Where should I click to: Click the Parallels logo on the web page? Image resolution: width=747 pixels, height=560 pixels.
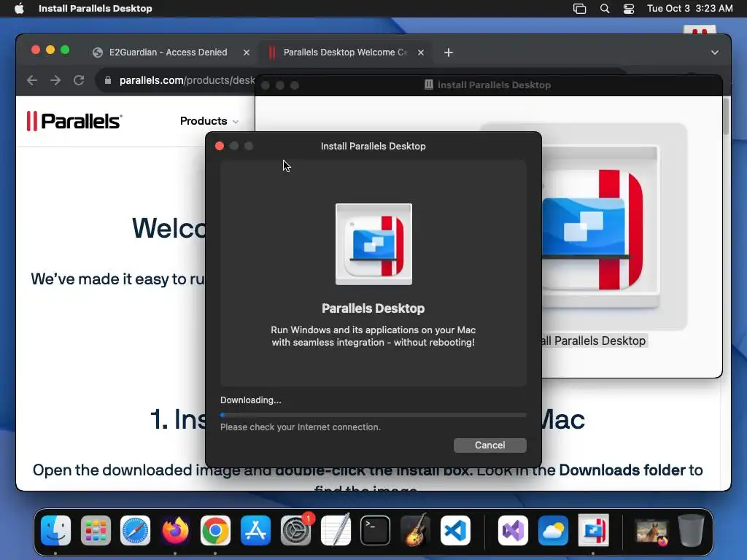pos(74,121)
